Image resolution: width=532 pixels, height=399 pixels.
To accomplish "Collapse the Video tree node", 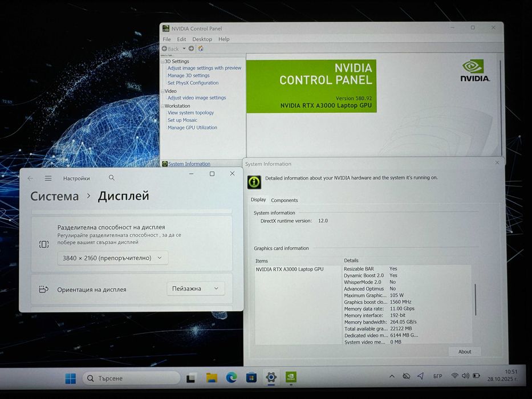I will [163, 91].
